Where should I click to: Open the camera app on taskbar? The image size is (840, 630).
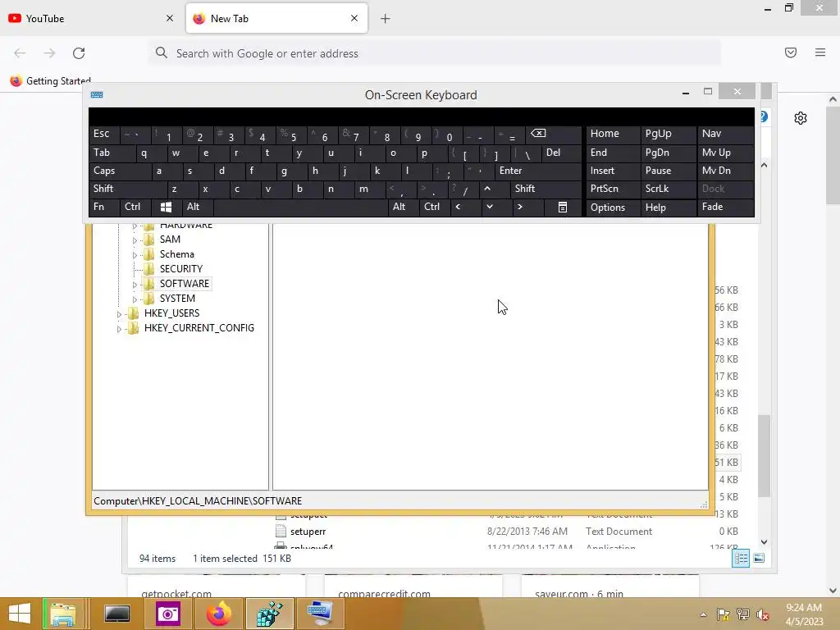(167, 614)
